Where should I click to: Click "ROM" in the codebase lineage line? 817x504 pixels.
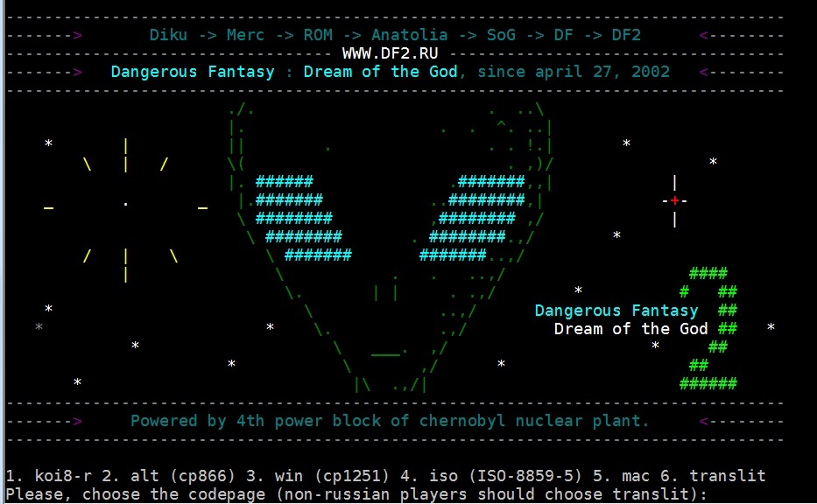(318, 35)
